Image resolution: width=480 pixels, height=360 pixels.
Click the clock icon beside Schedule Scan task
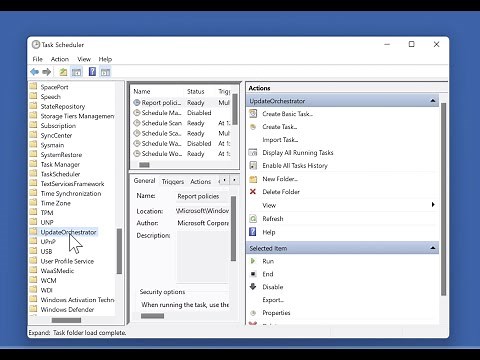pos(137,123)
